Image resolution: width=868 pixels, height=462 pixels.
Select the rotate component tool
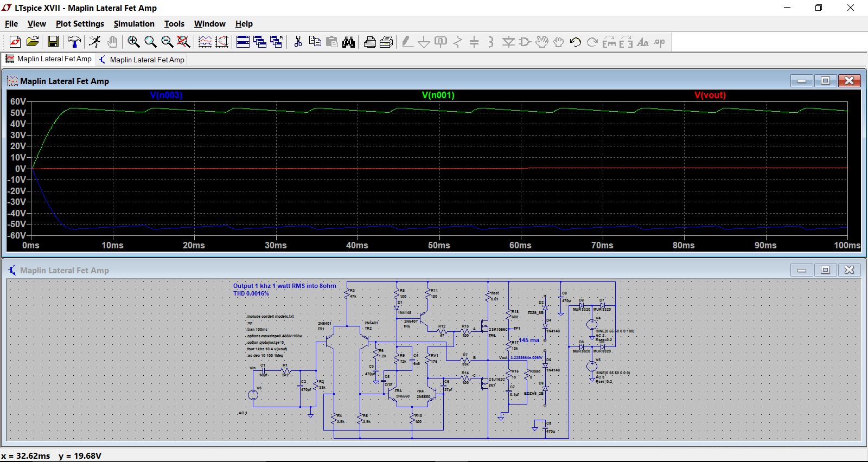(609, 42)
